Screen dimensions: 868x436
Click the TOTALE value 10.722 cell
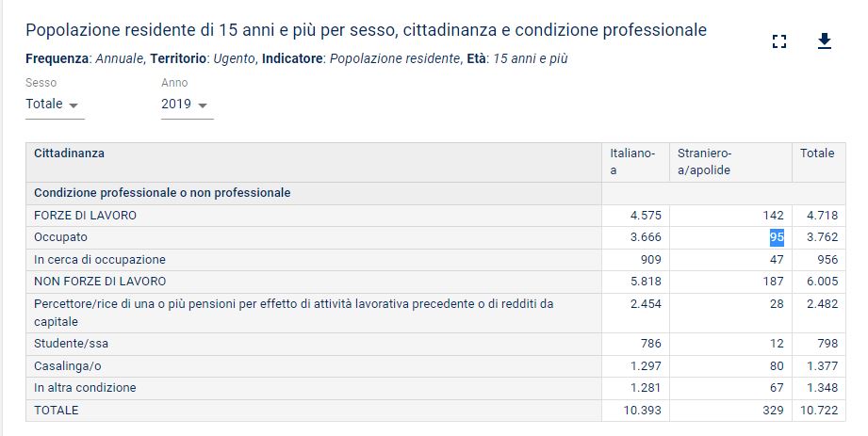(x=819, y=411)
